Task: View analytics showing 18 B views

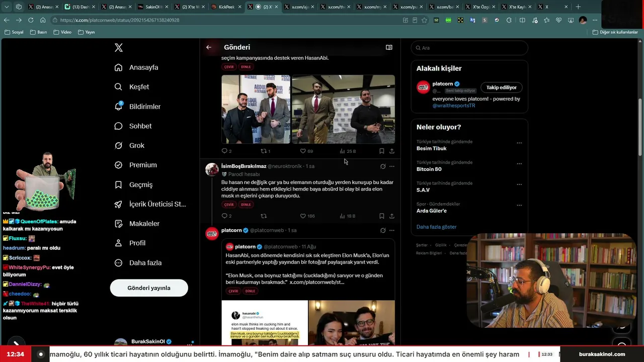Action: (347, 216)
